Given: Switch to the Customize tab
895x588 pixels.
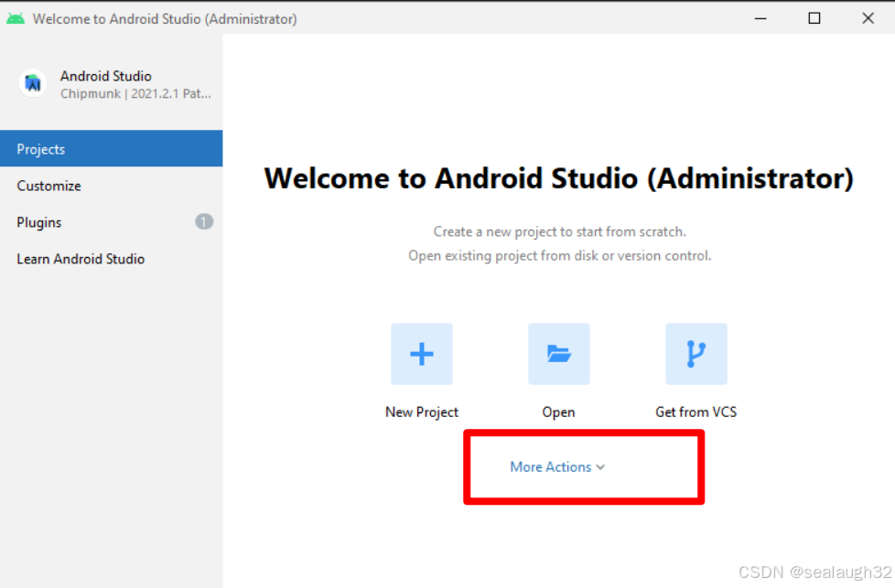Looking at the screenshot, I should click(x=112, y=186).
